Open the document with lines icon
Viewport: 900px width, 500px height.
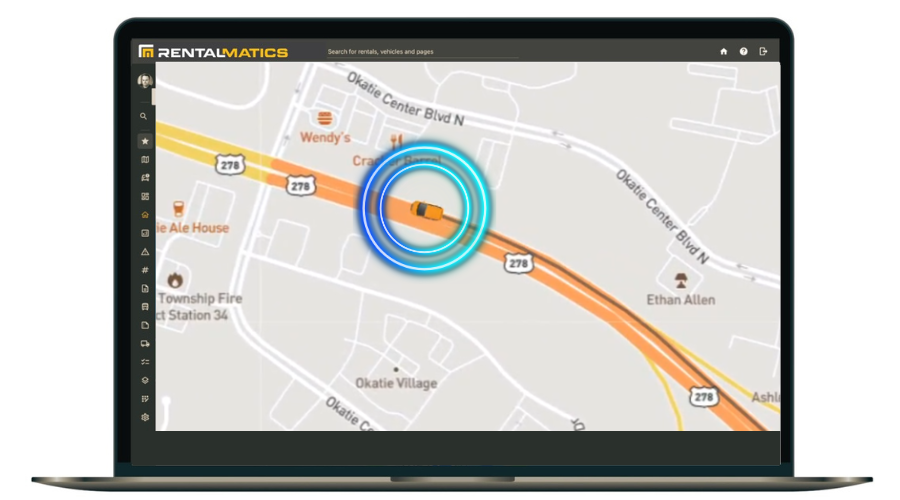[145, 288]
